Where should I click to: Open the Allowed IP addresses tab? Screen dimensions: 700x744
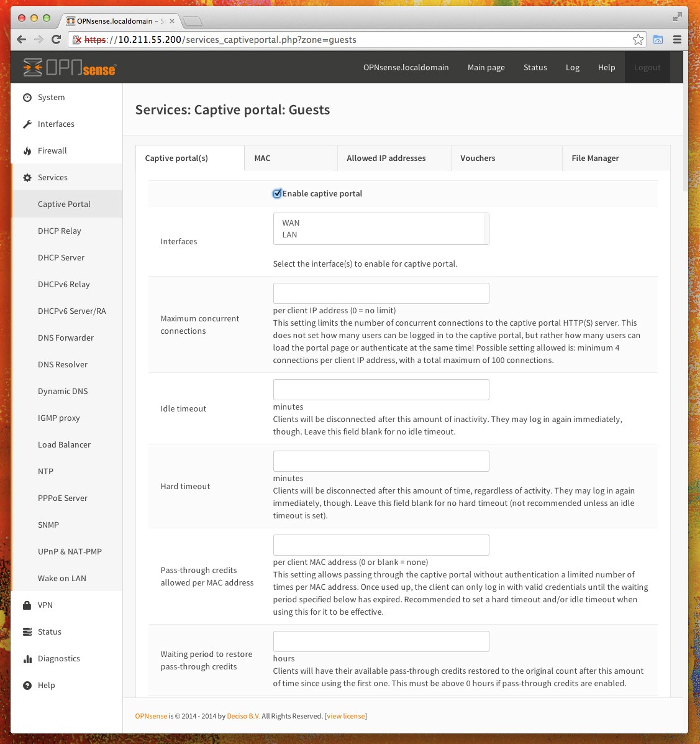click(394, 158)
